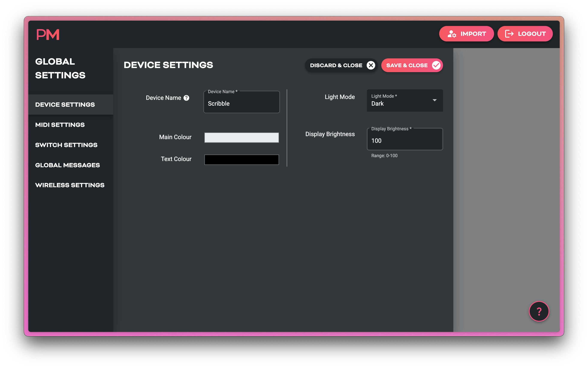Navigate to Switch Settings
Image resolution: width=588 pixels, height=368 pixels.
click(x=66, y=145)
